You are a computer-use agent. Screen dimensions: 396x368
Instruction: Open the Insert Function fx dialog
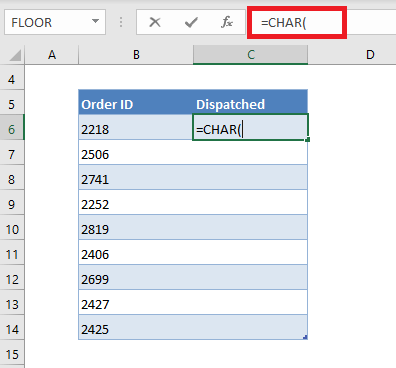pyautogui.click(x=227, y=22)
